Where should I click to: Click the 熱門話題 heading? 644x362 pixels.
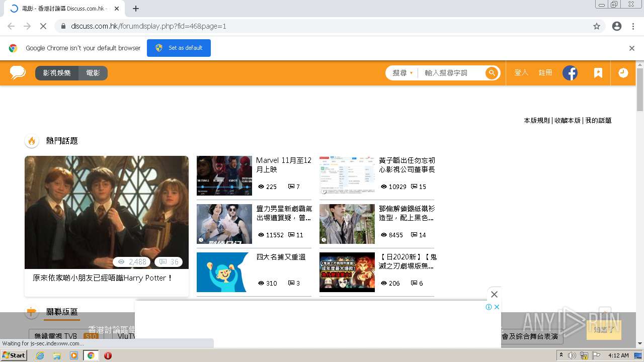(62, 141)
